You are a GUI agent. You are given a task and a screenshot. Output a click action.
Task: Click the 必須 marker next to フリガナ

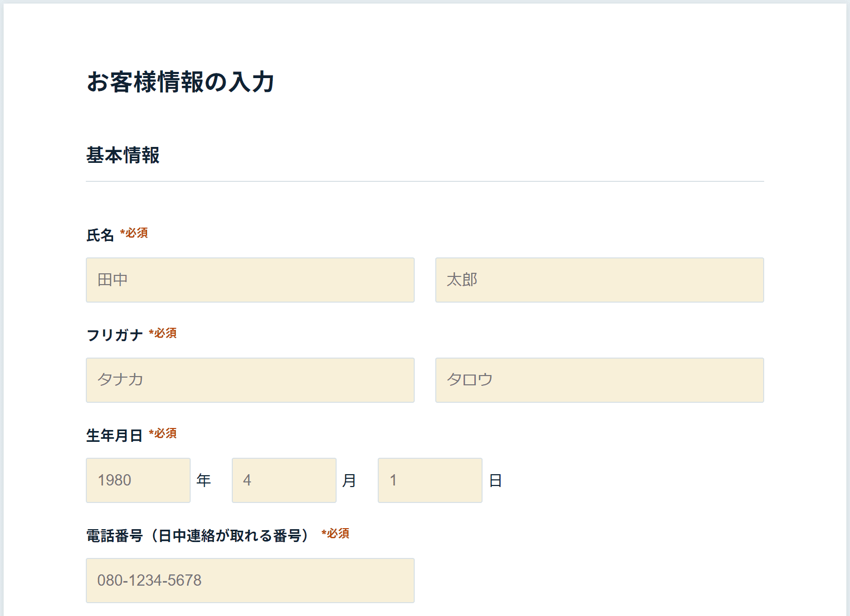(x=163, y=333)
